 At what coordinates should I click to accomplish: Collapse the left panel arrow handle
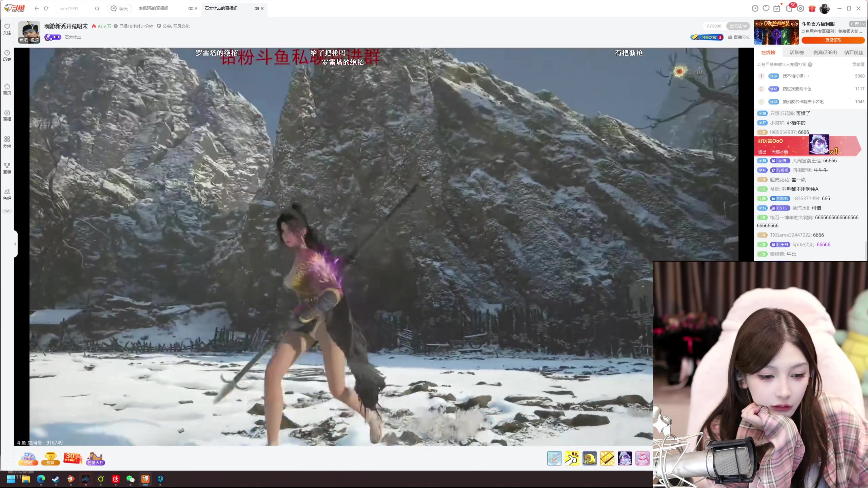point(15,244)
